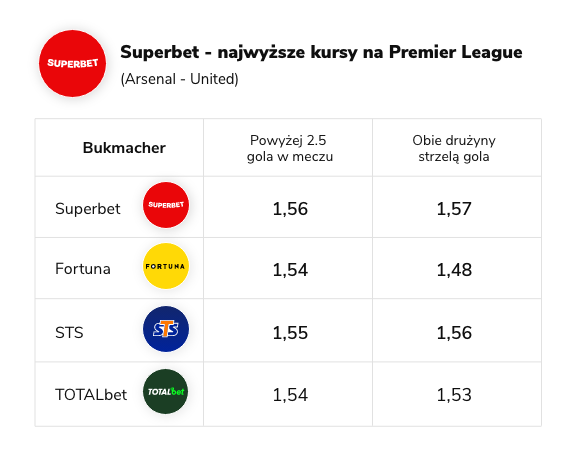Click the Obie drużyny strzelą gola header
Viewport: 570px width, 459px height.
coord(454,148)
